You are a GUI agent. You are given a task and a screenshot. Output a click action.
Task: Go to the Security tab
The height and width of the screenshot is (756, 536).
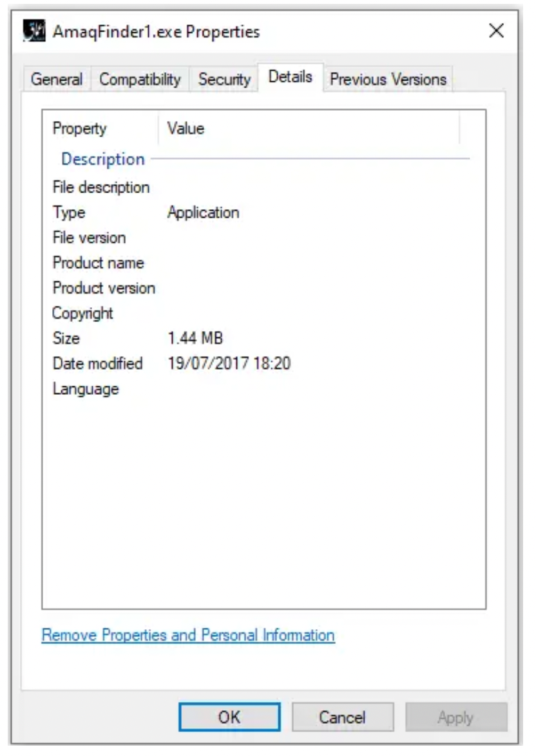click(224, 79)
